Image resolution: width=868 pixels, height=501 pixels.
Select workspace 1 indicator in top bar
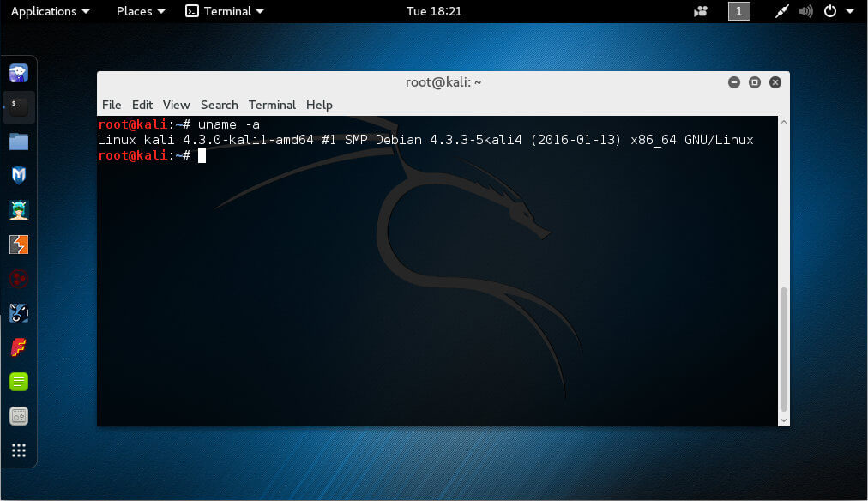click(738, 11)
